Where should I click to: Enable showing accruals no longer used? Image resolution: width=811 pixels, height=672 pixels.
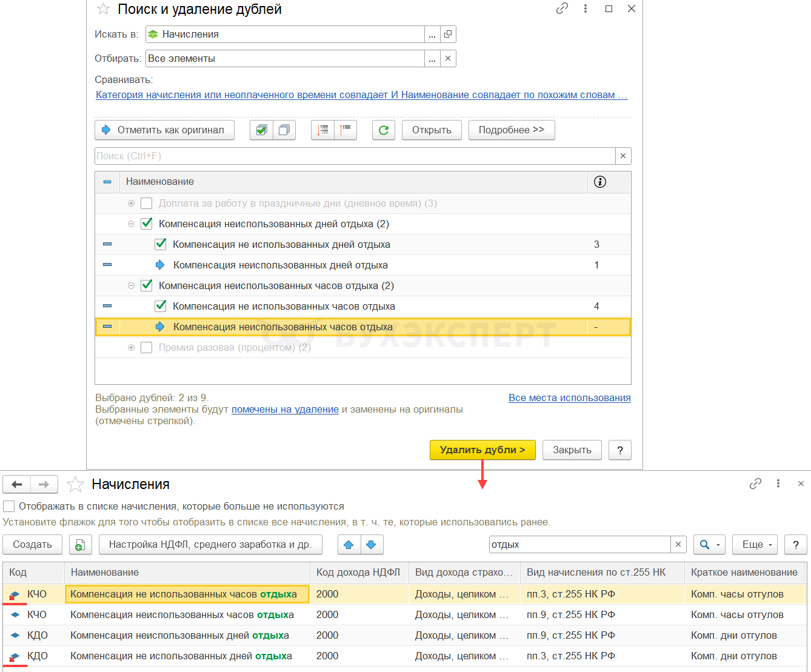tap(9, 507)
